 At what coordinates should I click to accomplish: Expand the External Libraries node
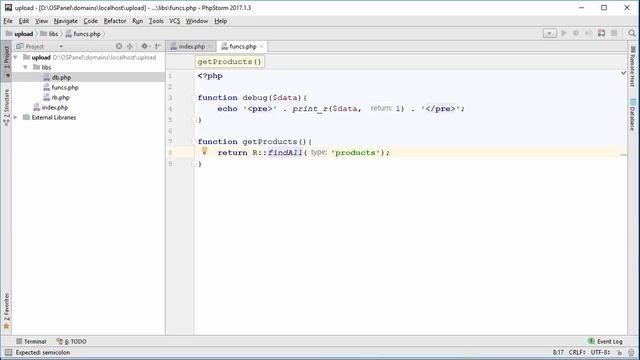[x=16, y=118]
